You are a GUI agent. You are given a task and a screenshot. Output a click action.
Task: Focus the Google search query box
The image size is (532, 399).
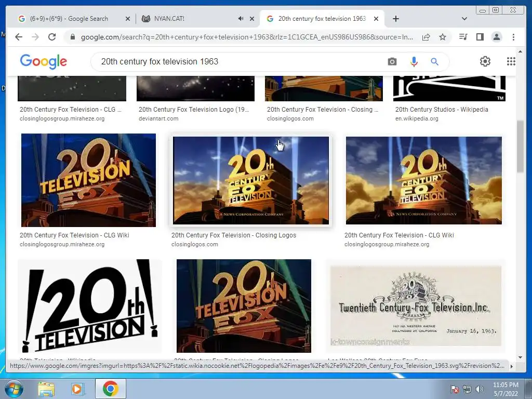237,62
